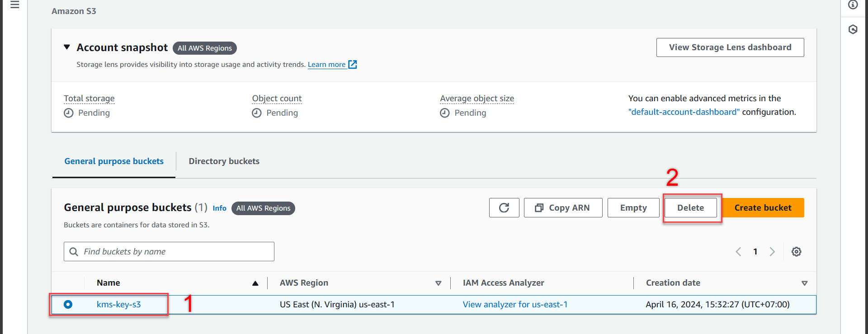Sort by AWS Region column arrow
The height and width of the screenshot is (334, 868).
click(438, 283)
